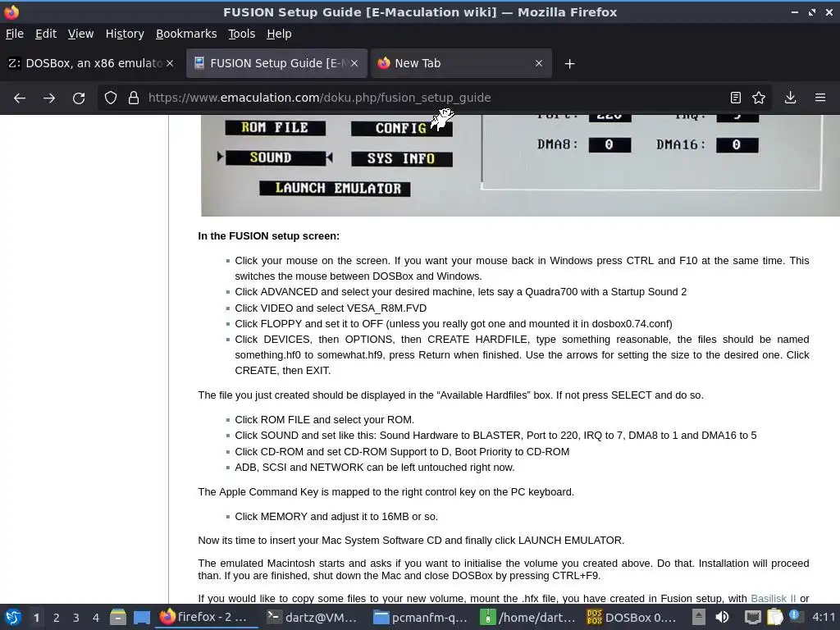Open the start menu in taskbar
This screenshot has width=840, height=630.
13,618
